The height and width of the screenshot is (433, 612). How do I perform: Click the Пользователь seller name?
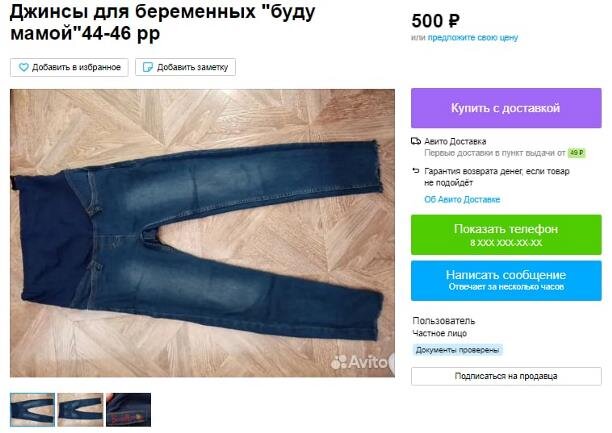[444, 321]
